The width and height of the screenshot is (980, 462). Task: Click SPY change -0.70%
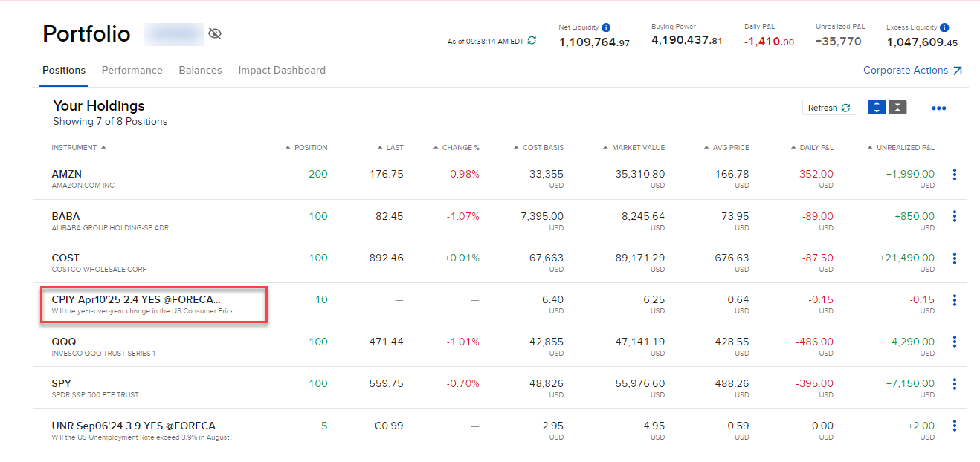(x=462, y=384)
